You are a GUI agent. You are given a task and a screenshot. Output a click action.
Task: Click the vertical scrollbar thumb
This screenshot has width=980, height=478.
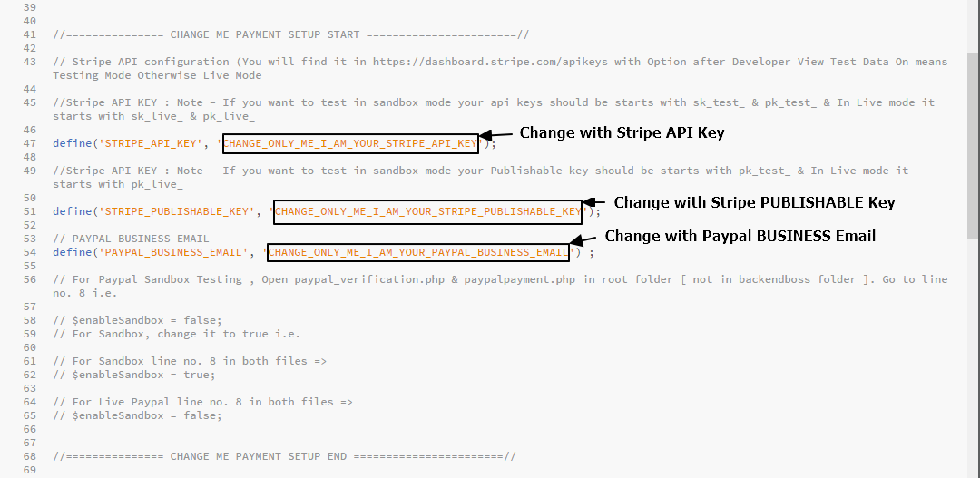point(974,145)
